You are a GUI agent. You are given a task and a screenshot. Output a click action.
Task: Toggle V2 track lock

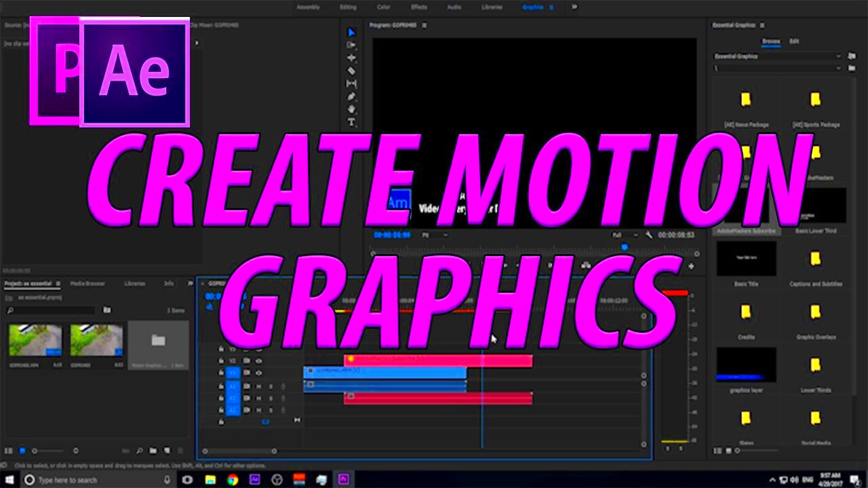click(221, 361)
